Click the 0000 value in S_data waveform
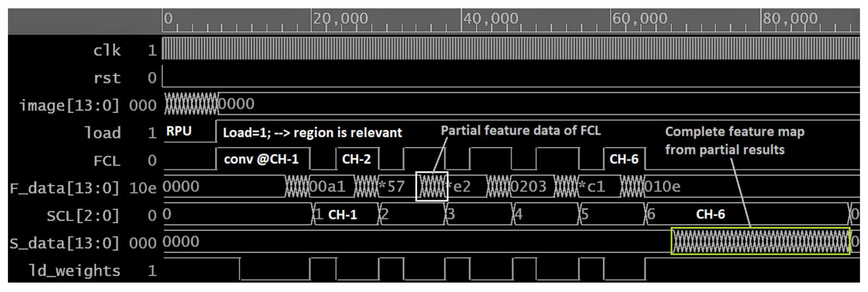The image size is (868, 292). pyautogui.click(x=181, y=242)
